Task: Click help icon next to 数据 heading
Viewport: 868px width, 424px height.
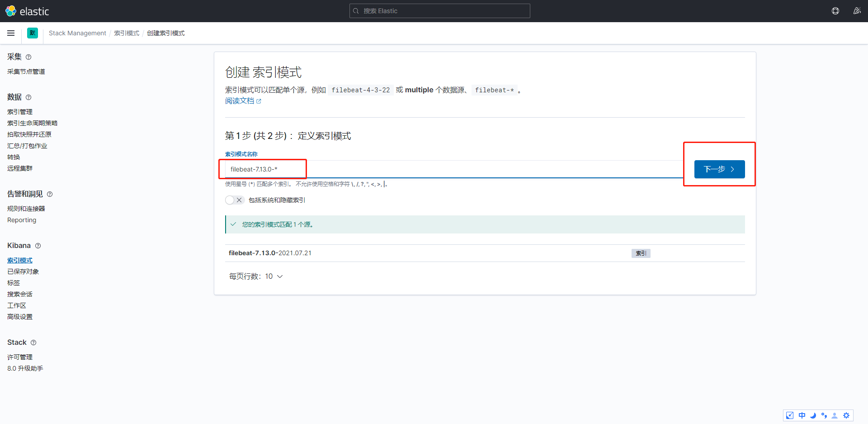Action: coord(28,97)
